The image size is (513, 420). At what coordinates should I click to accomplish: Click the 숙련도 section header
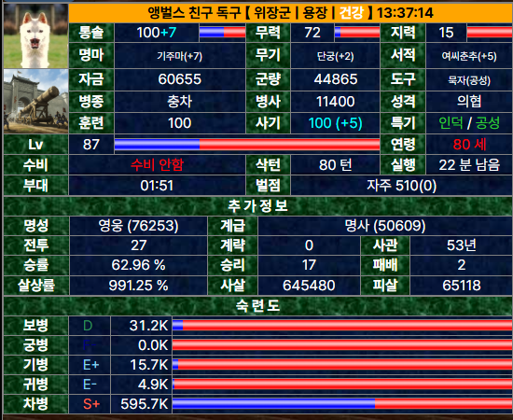click(x=257, y=306)
